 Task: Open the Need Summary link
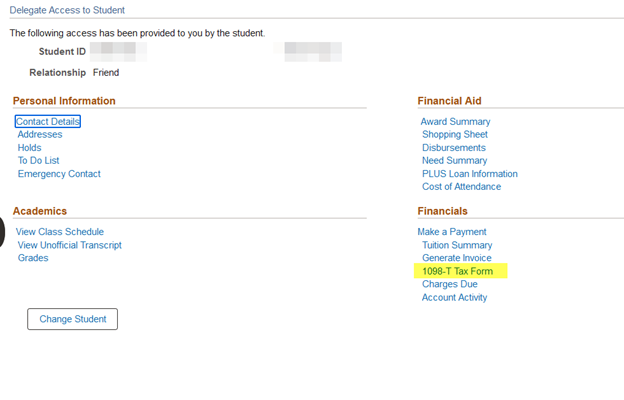455,161
